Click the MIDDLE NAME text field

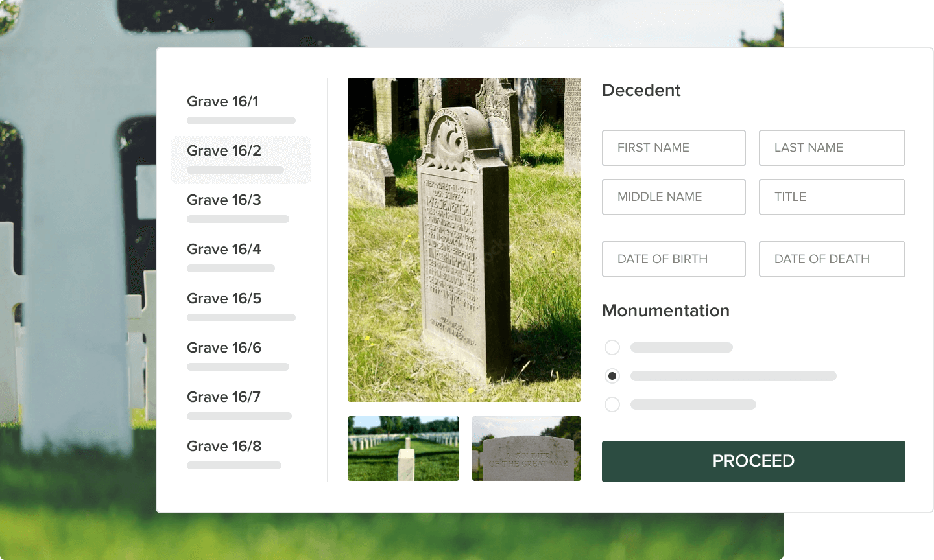tap(673, 197)
